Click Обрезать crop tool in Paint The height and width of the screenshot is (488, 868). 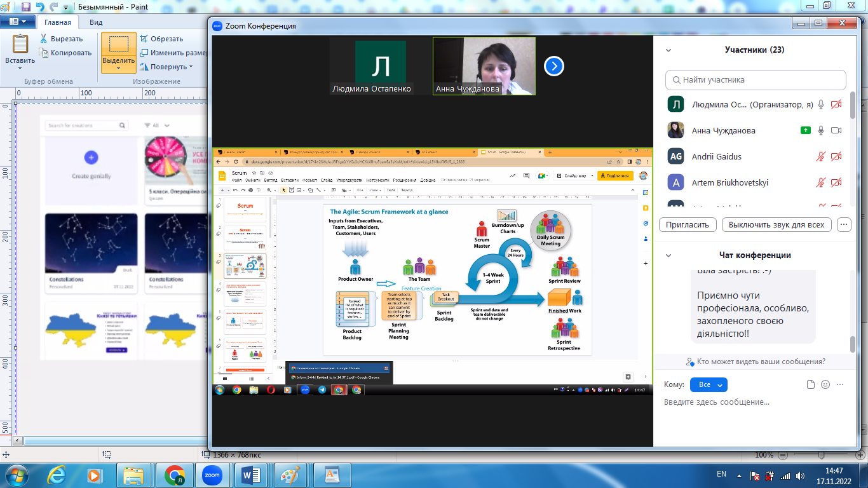point(161,39)
